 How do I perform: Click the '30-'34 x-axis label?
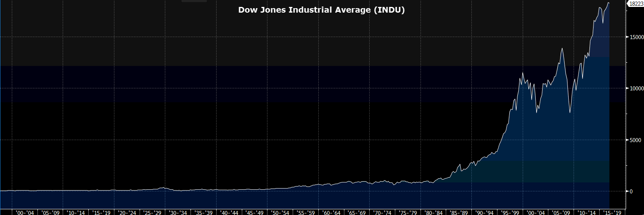[178, 213]
